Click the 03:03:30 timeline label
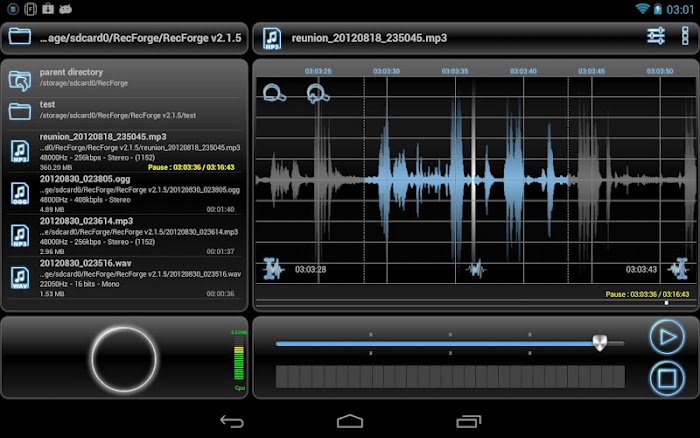This screenshot has width=700, height=438. [x=386, y=71]
